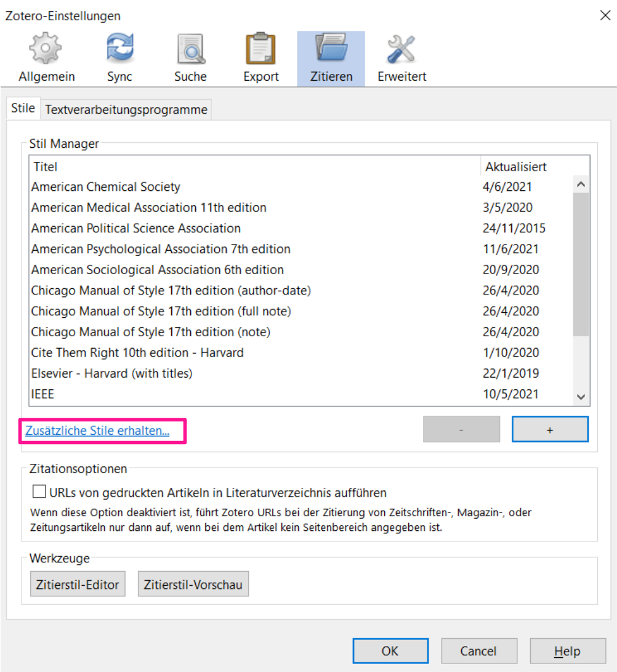Select American Psychological Association 7th edition
617x672 pixels.
tap(302, 249)
